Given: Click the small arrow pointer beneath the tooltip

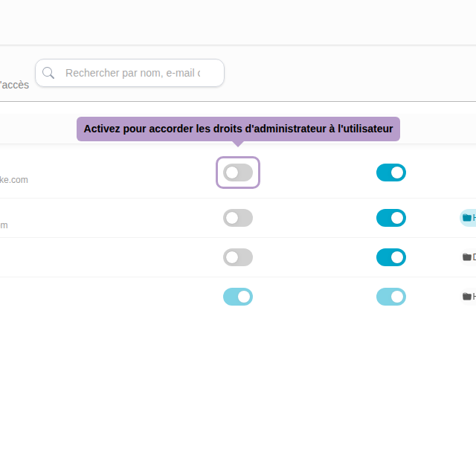Looking at the screenshot, I should (x=238, y=144).
